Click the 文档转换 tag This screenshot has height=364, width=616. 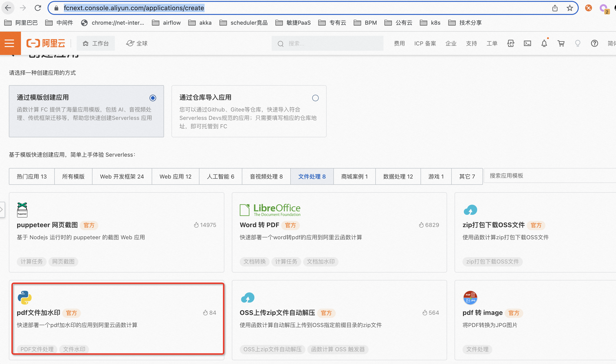(254, 261)
